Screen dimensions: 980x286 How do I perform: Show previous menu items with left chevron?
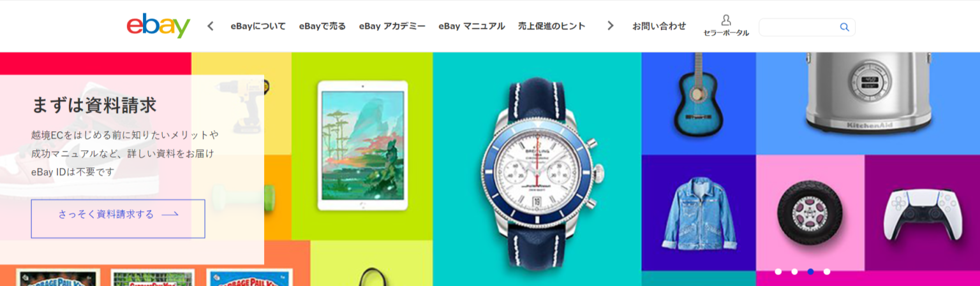(211, 26)
